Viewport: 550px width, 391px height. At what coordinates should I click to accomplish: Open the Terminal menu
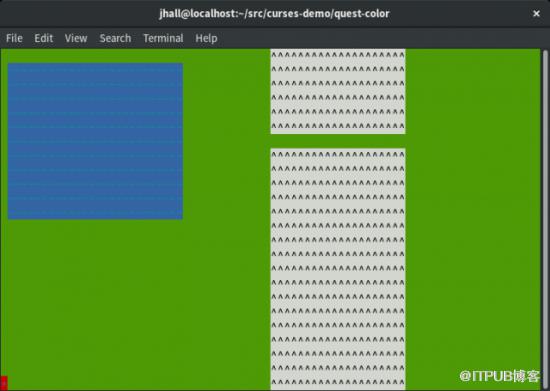[x=163, y=38]
